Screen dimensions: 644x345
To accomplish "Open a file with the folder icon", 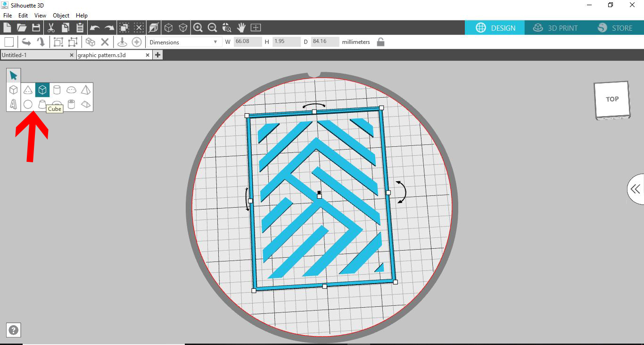I will click(x=22, y=27).
